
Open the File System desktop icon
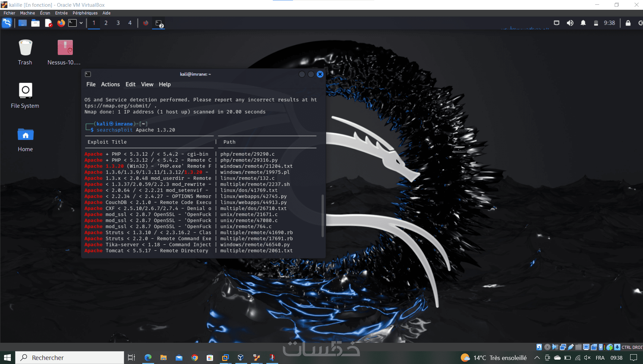[25, 95]
